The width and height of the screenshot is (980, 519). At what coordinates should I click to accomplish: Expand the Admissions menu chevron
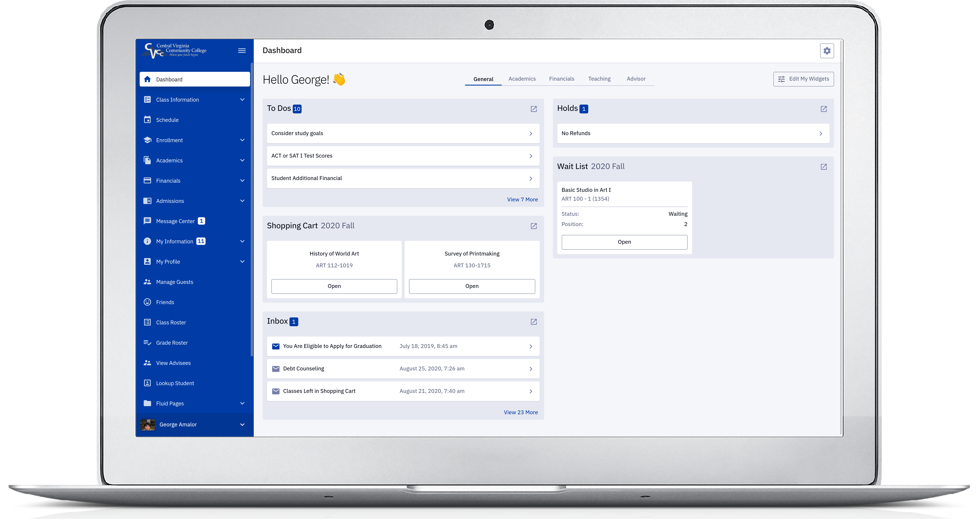tap(242, 201)
